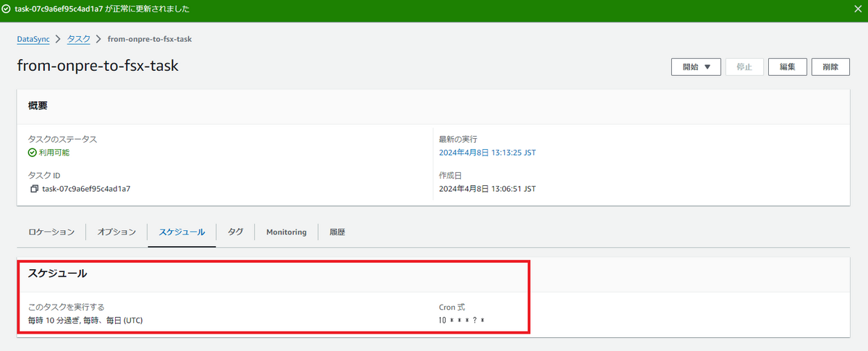Open the 開始 start dropdown button
The height and width of the screenshot is (351, 868).
(x=696, y=67)
